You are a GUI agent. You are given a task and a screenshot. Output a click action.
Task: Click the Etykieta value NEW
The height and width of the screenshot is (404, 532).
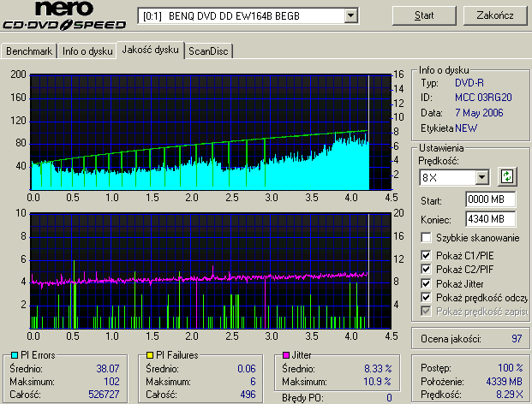[x=466, y=128]
